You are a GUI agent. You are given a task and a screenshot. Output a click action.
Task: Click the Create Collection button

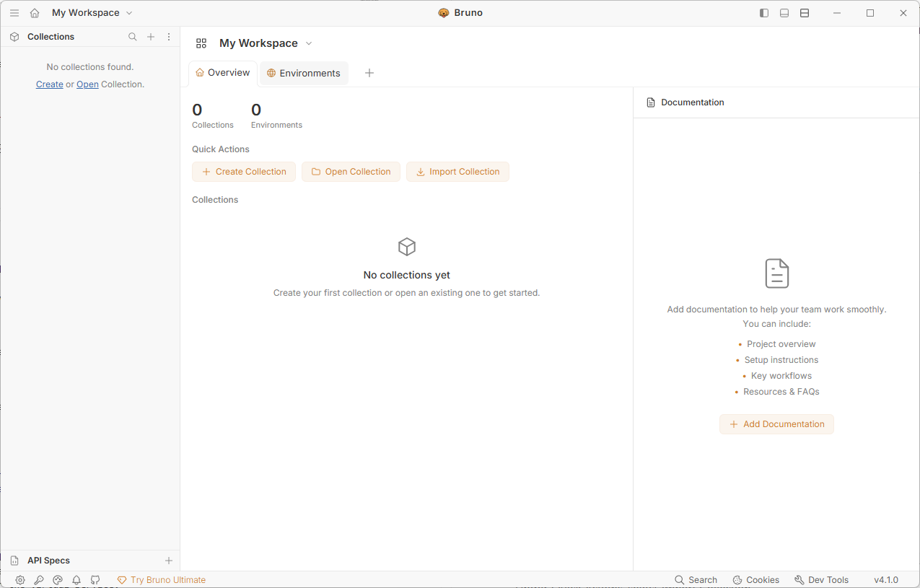[244, 172]
